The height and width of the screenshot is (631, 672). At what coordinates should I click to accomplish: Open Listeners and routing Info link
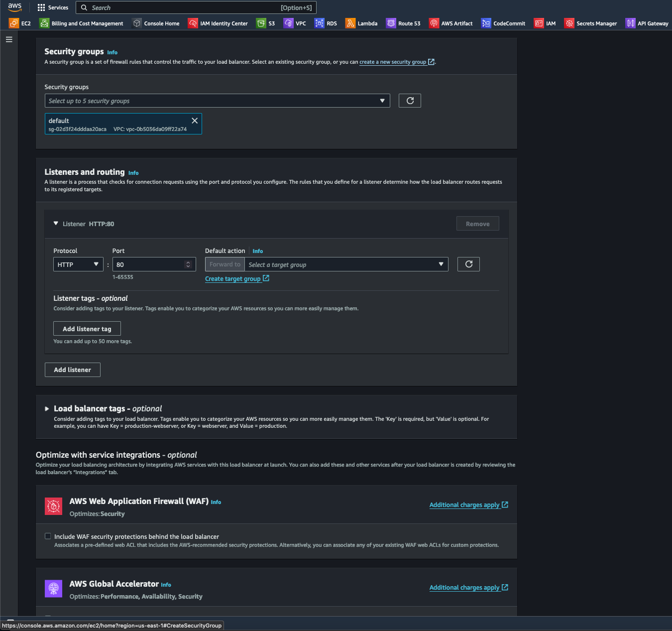133,173
